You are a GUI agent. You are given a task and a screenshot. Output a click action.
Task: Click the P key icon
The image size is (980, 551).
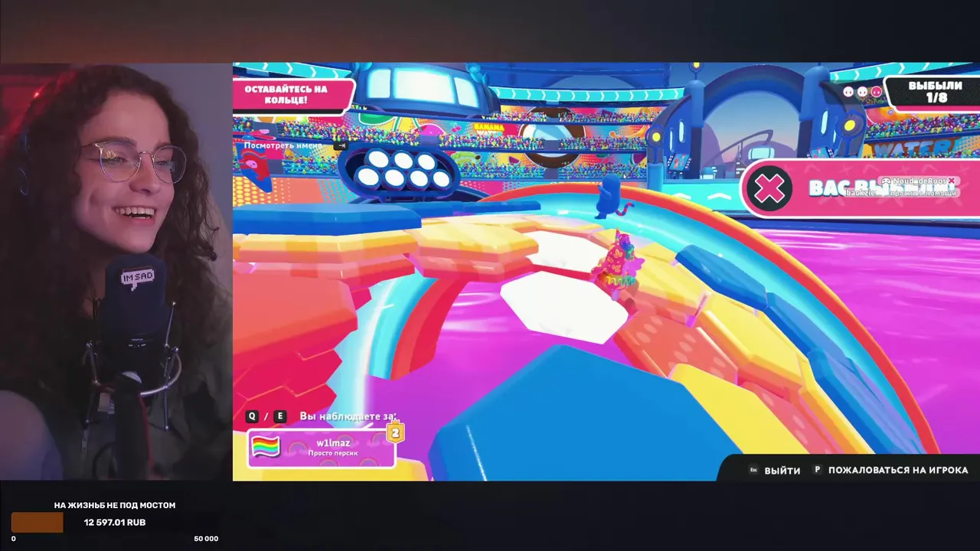817,470
